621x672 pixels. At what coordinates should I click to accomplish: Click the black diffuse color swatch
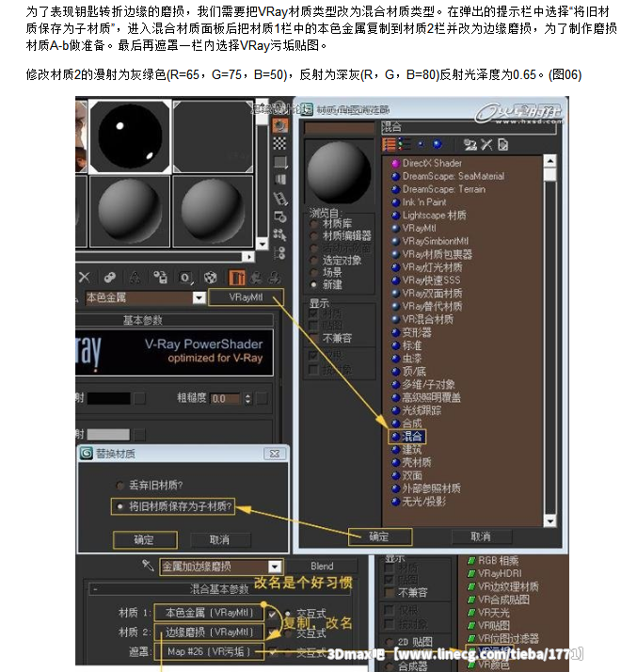tap(108, 398)
